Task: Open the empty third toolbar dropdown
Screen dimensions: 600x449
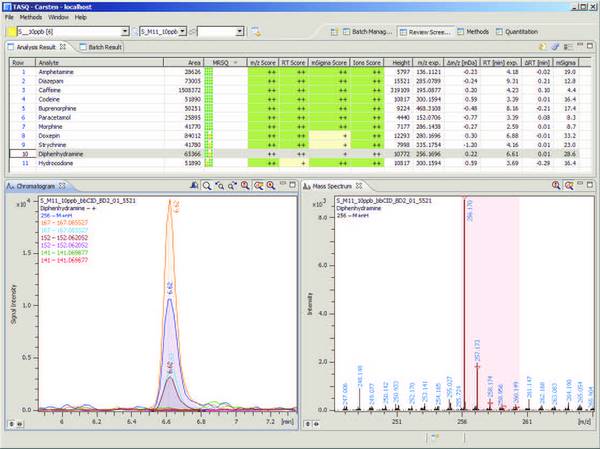Action: (x=240, y=32)
